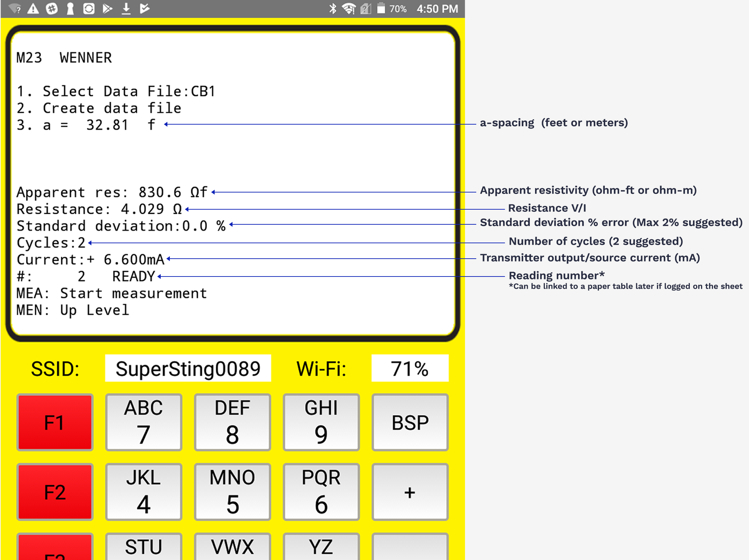Tap the BSP backspace key
Screen dimensions: 749x560
coord(410,422)
